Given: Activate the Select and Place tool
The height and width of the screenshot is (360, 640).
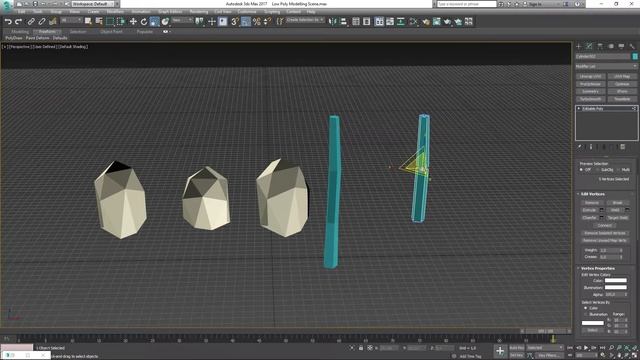Looking at the screenshot, I should pyautogui.click(x=165, y=22).
